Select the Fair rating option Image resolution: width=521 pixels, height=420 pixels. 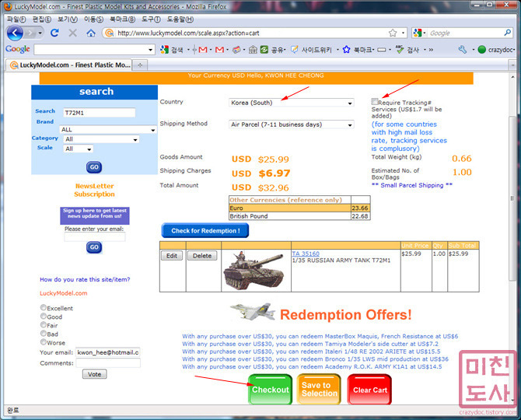44,324
